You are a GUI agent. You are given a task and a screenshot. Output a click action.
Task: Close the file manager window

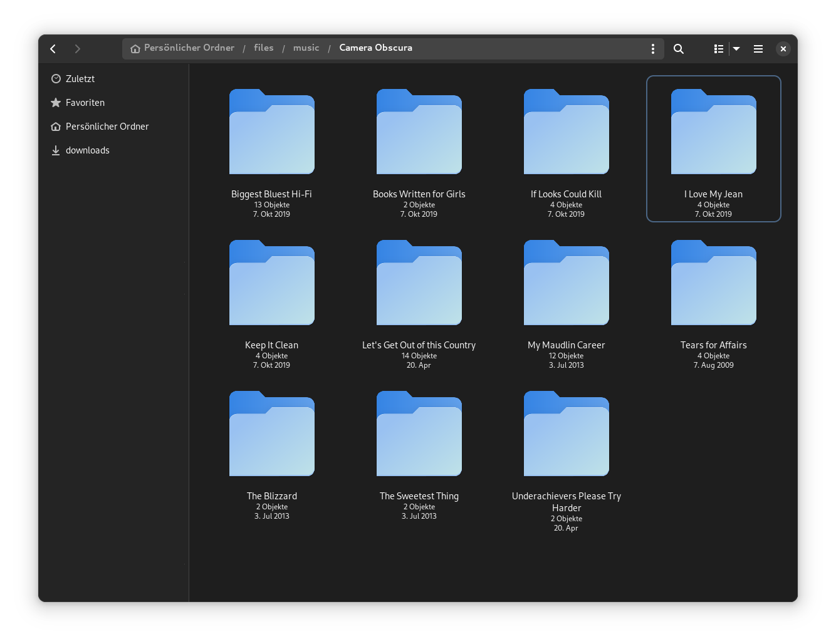783,49
